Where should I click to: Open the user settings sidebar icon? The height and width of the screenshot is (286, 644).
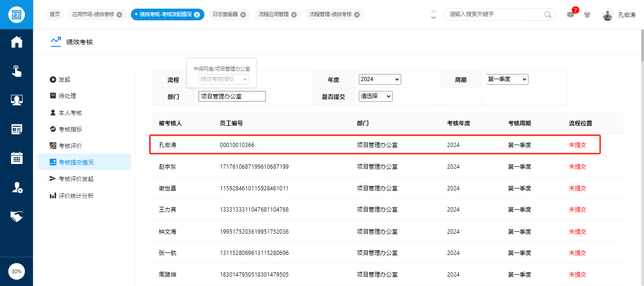[17, 187]
